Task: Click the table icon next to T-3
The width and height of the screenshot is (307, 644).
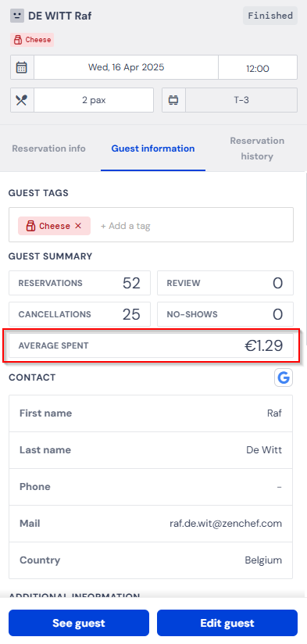Action: (173, 100)
